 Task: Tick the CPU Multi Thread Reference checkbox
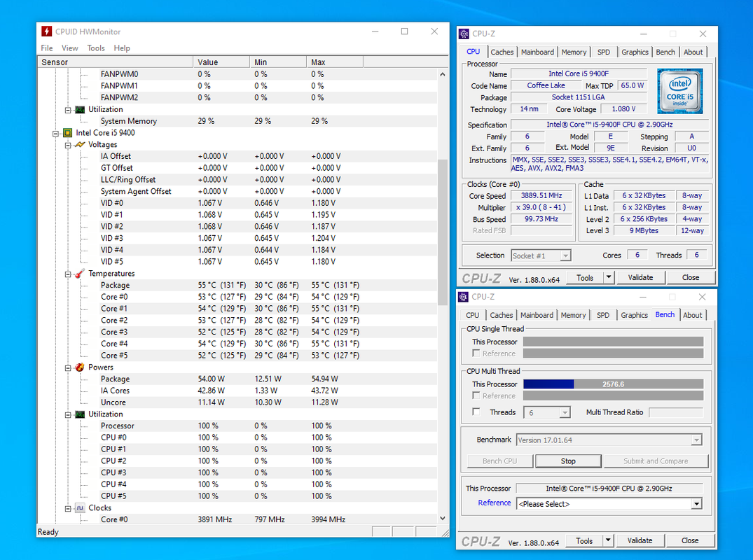pyautogui.click(x=476, y=395)
